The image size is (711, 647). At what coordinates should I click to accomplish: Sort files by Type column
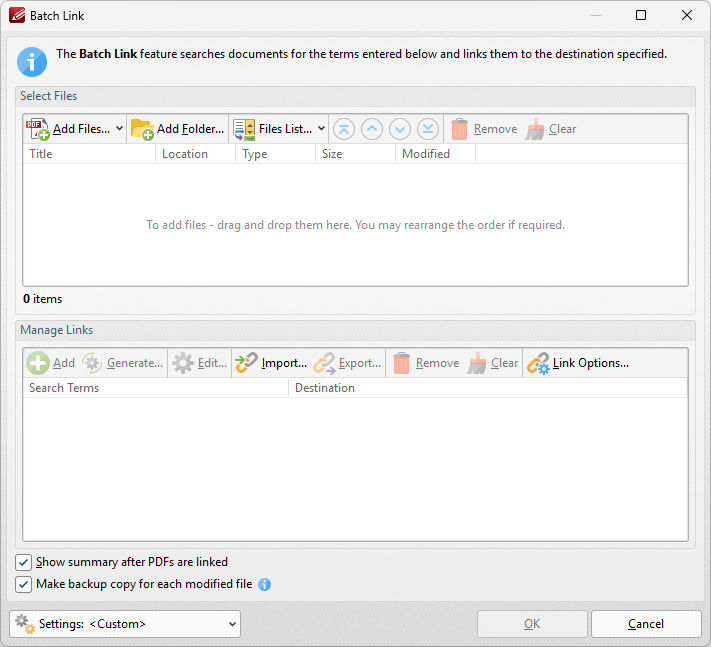click(x=275, y=154)
